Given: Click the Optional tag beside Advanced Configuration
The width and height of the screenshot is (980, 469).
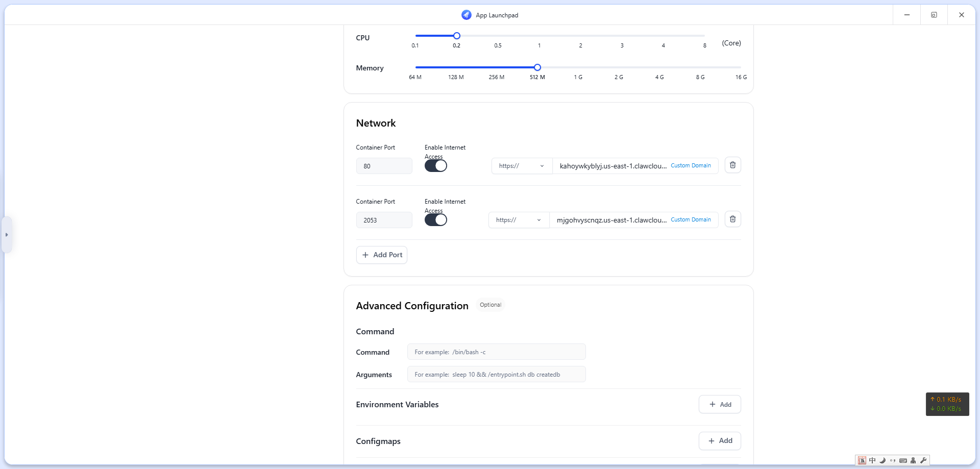Looking at the screenshot, I should pos(491,305).
